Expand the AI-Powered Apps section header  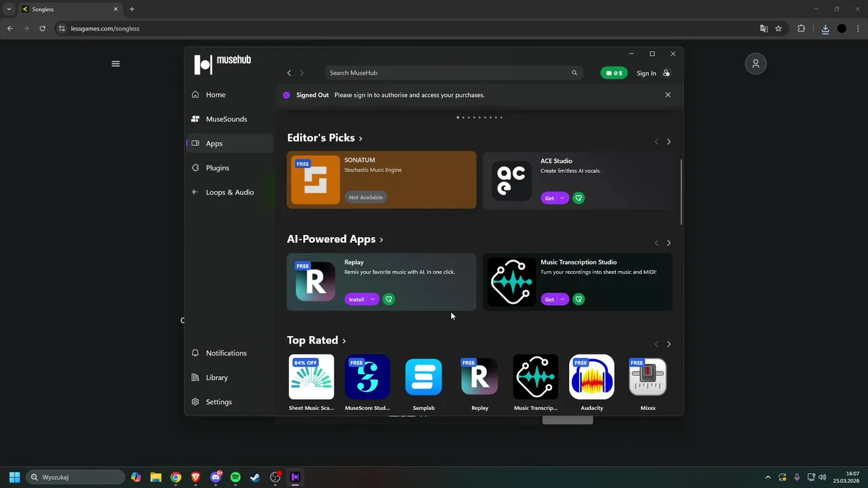point(335,239)
